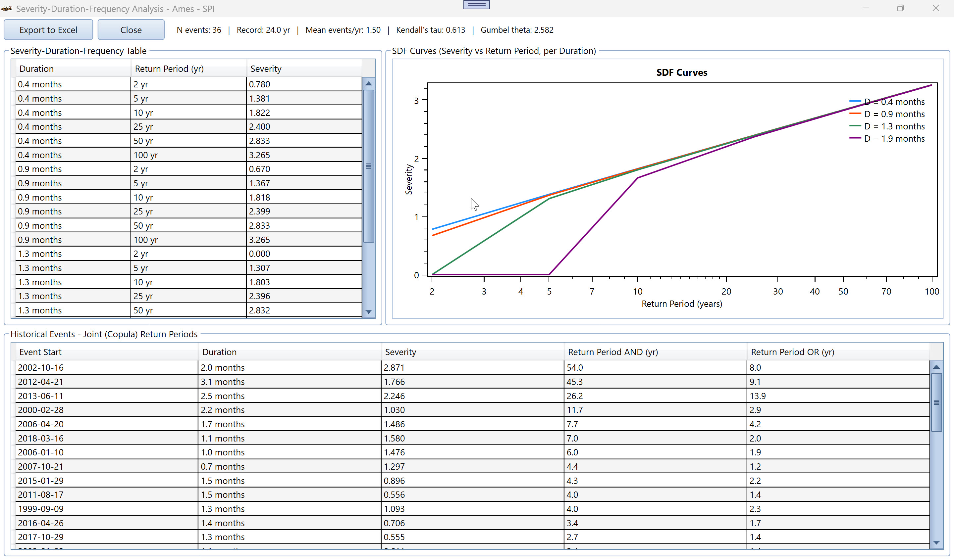Click the orange D = 0.9 months legend swatch
This screenshot has width=954, height=560.
[855, 114]
